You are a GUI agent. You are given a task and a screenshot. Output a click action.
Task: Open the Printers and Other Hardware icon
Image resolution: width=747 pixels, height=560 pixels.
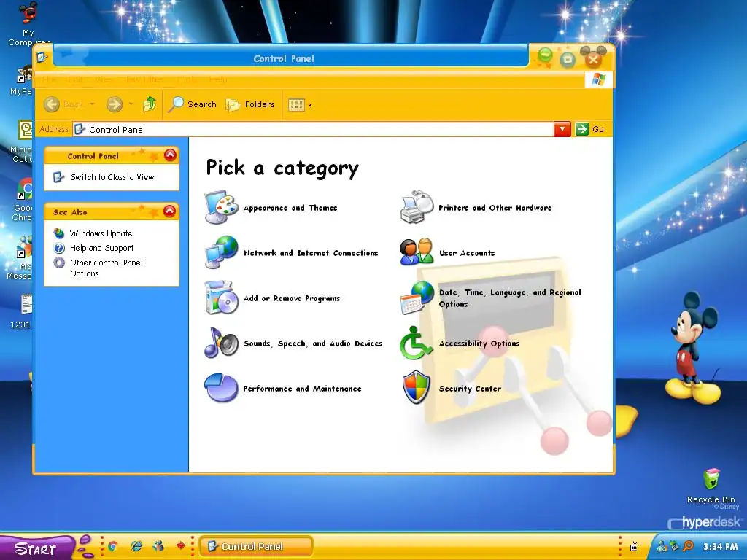click(417, 207)
